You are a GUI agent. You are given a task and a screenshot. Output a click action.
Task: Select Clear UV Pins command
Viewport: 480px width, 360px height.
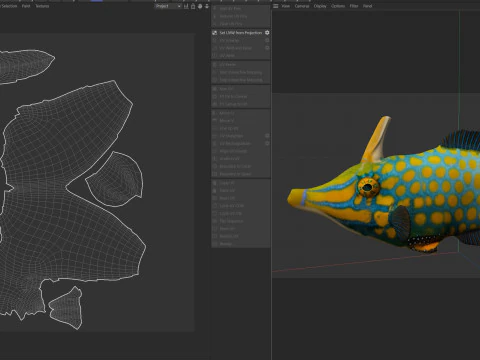(x=241, y=24)
